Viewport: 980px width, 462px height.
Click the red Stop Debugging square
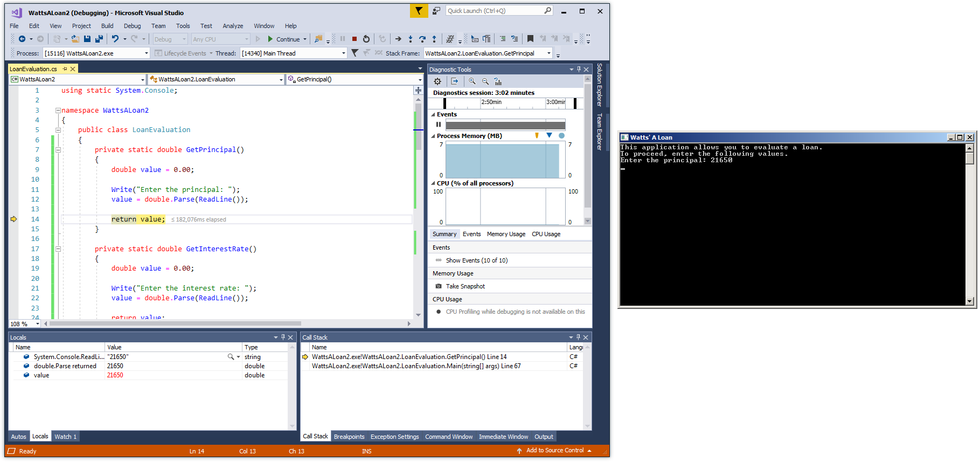[x=355, y=39]
